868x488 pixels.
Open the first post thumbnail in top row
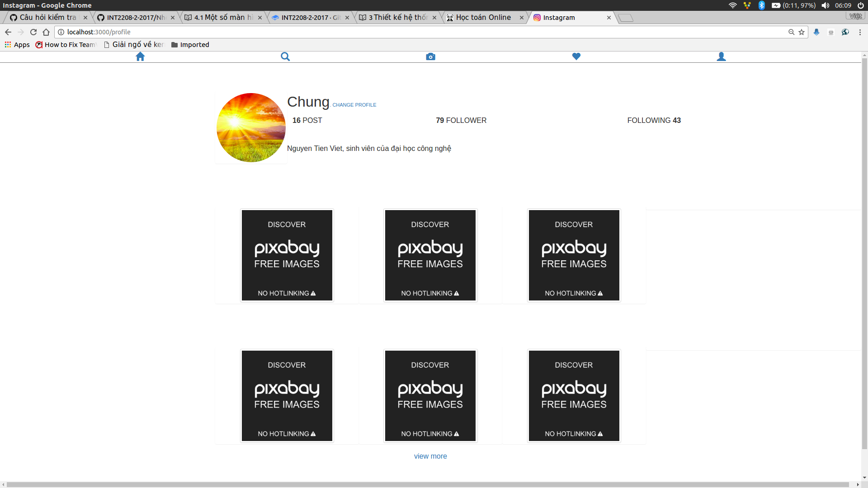tap(287, 255)
